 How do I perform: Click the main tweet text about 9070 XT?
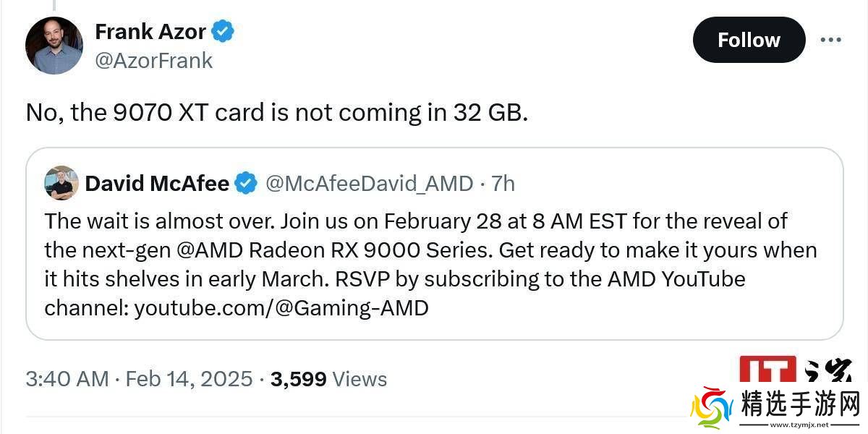(277, 113)
